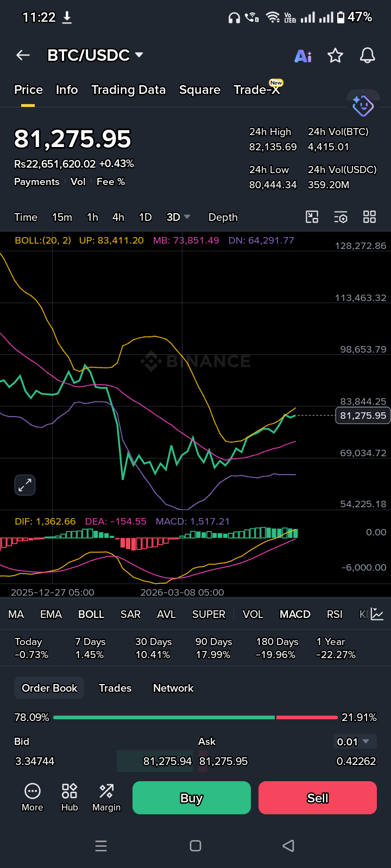Select 4h chart interval
Viewport: 391px width, 868px height.
pyautogui.click(x=118, y=217)
